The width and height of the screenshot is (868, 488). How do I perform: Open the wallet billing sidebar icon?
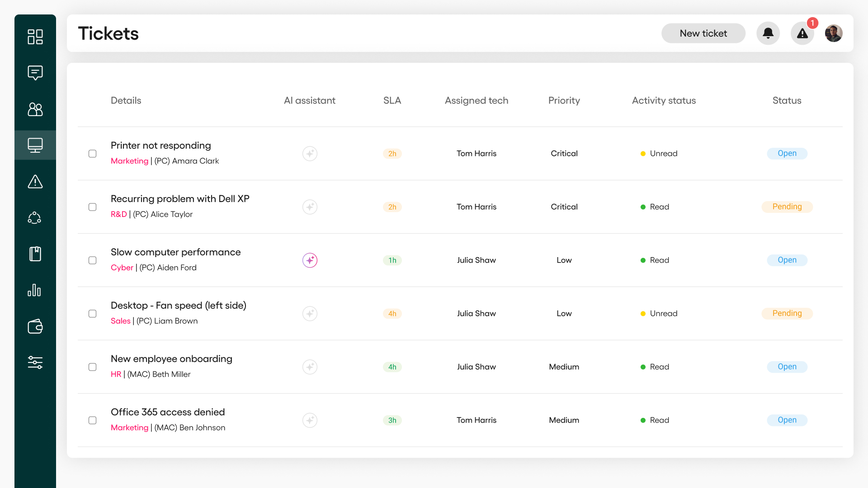click(35, 326)
